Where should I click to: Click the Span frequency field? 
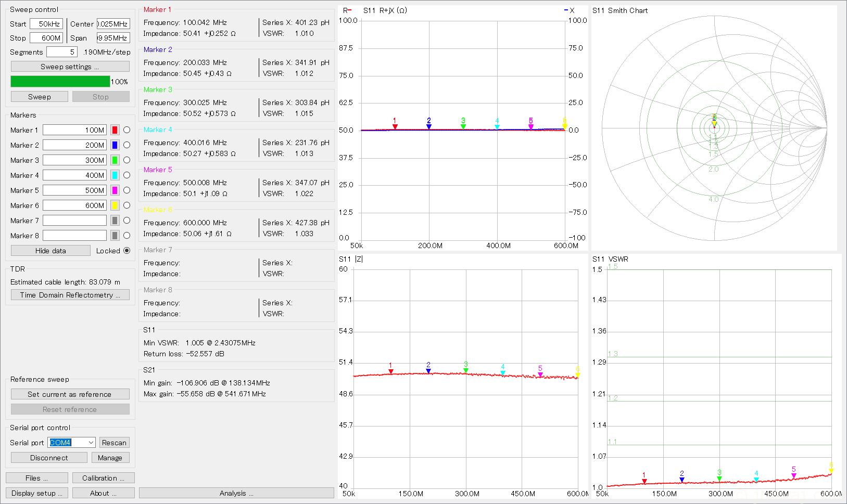coord(113,38)
